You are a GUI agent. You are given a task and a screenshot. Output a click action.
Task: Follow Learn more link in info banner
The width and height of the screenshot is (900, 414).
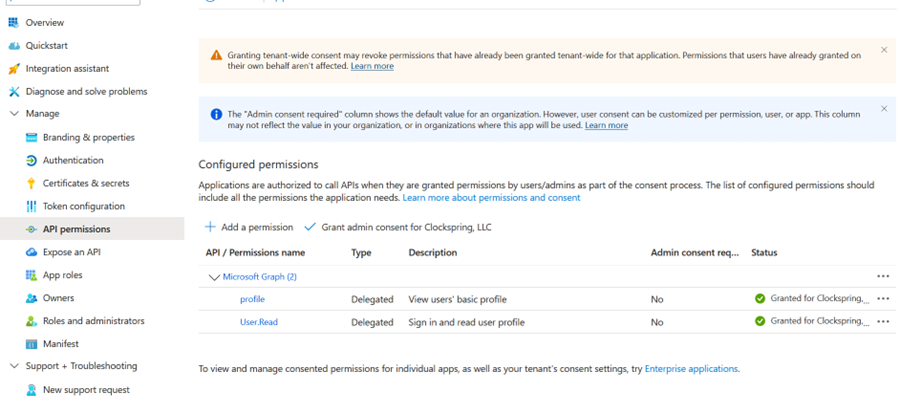click(606, 125)
